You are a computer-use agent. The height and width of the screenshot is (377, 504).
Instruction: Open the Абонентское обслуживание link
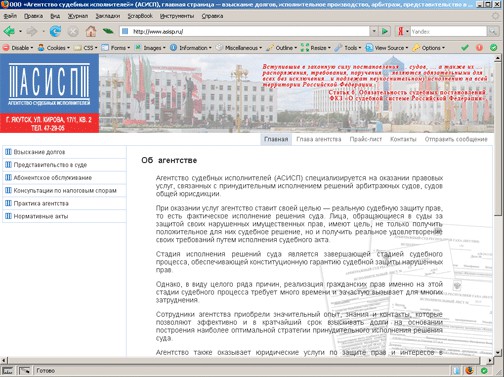pyautogui.click(x=53, y=178)
